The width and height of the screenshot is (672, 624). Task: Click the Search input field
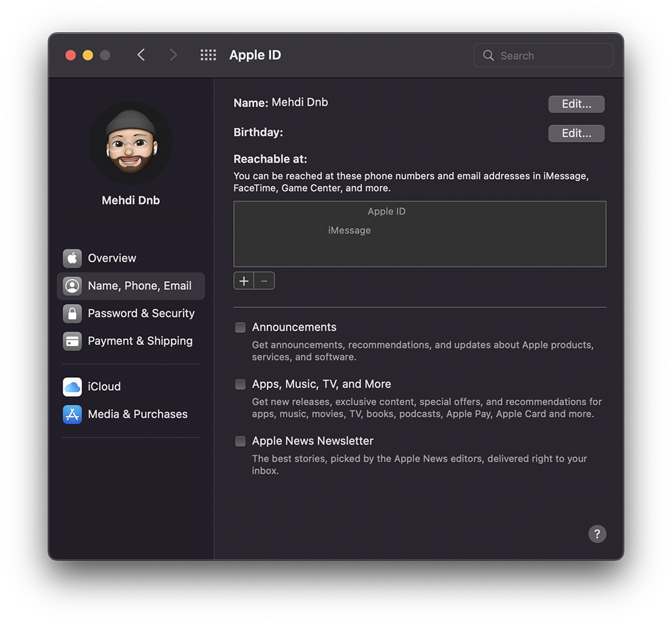pyautogui.click(x=543, y=55)
